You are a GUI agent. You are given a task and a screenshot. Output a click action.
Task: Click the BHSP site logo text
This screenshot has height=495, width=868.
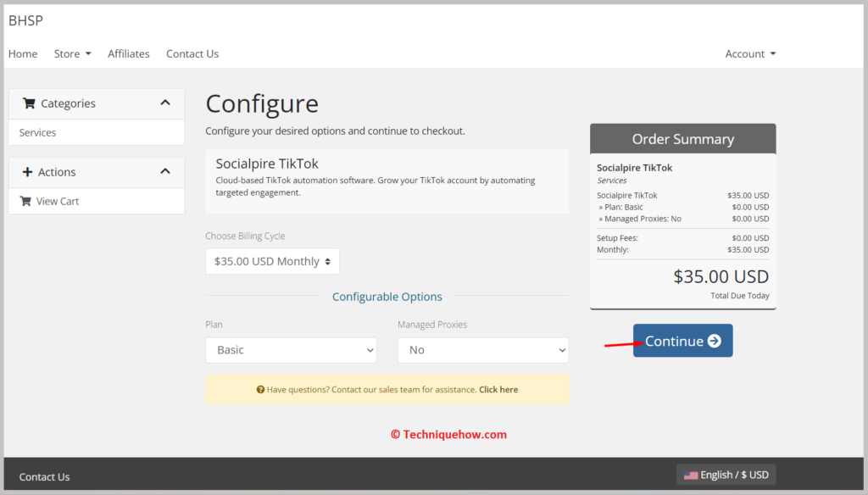tap(25, 20)
